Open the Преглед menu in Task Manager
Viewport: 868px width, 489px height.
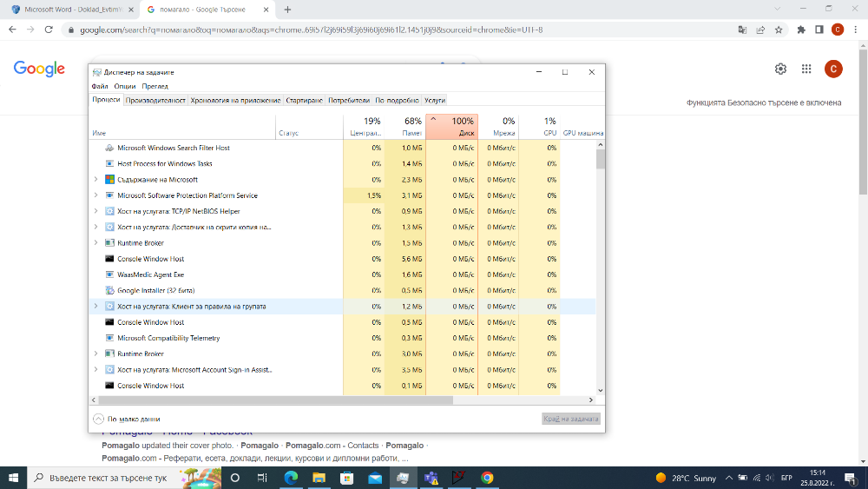click(x=155, y=86)
